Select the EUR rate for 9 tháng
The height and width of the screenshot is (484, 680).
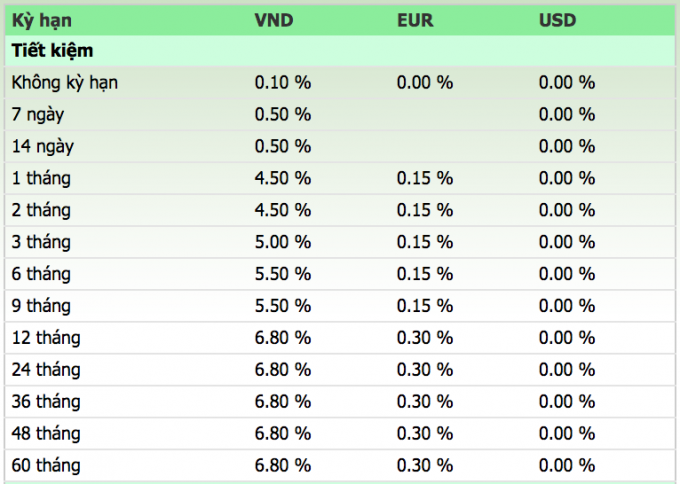click(425, 306)
